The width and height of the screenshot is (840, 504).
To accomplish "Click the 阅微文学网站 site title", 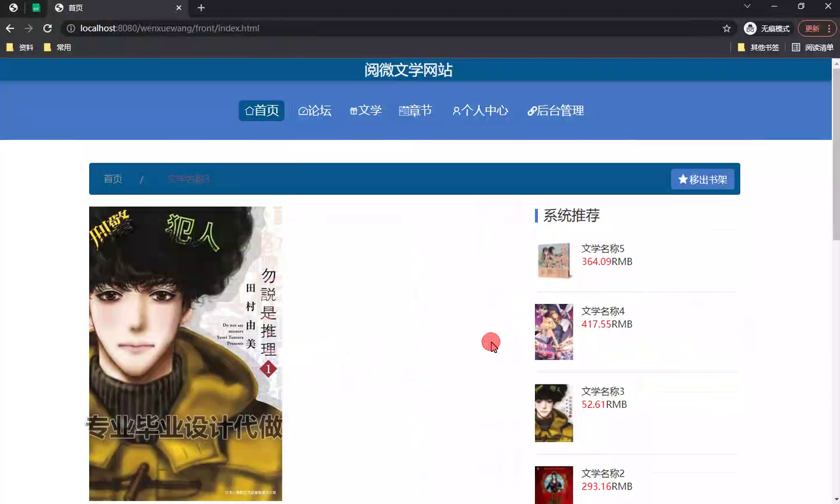I will pos(408,70).
